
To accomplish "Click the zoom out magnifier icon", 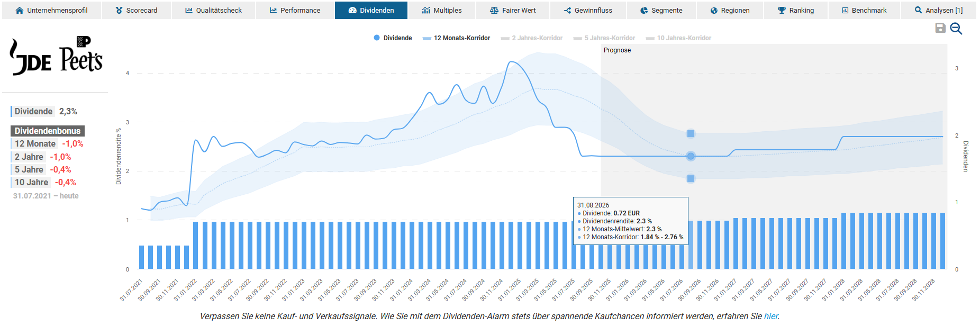I will (956, 29).
